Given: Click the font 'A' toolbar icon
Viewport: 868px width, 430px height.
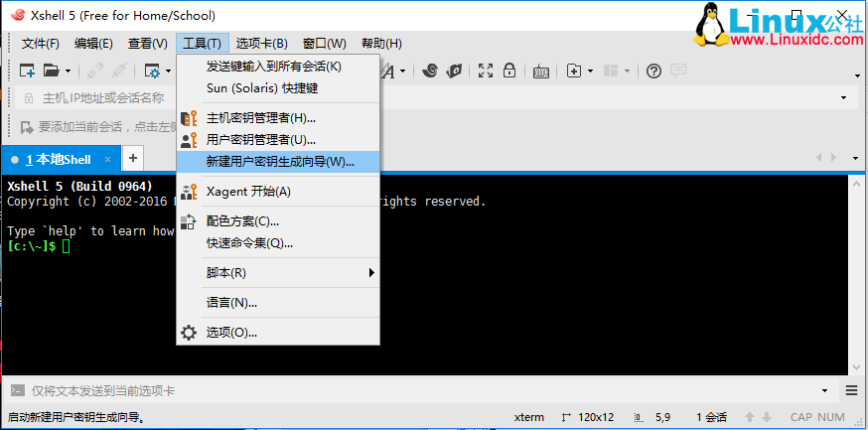Looking at the screenshot, I should coord(388,71).
